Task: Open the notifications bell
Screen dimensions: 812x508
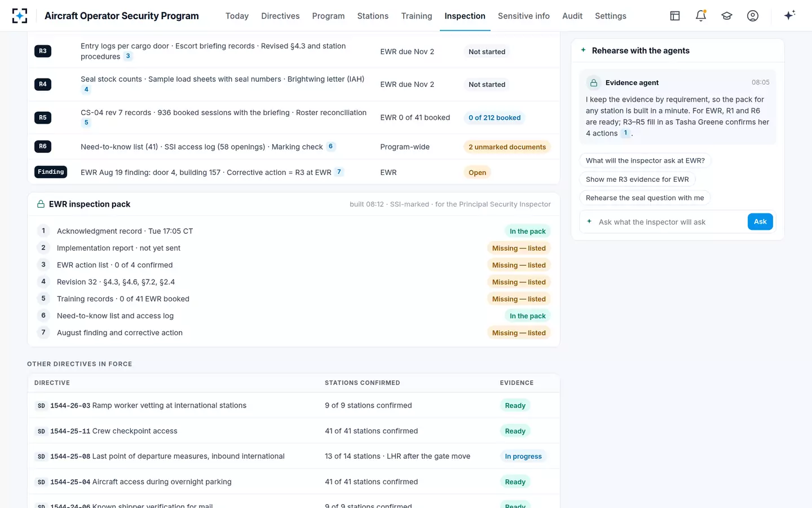Action: tap(701, 16)
